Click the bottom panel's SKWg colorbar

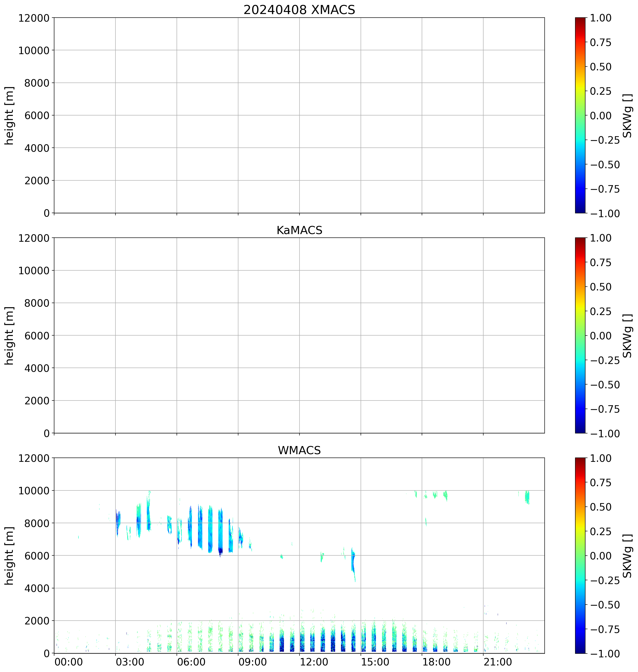580,555
